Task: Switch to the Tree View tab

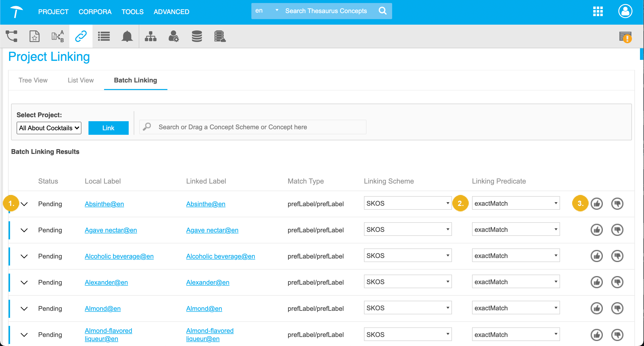Action: pyautogui.click(x=33, y=80)
